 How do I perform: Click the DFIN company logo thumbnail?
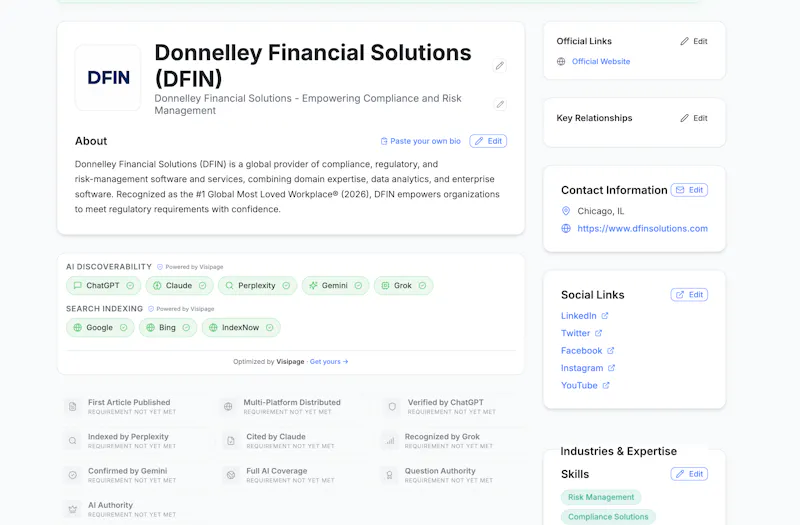108,78
